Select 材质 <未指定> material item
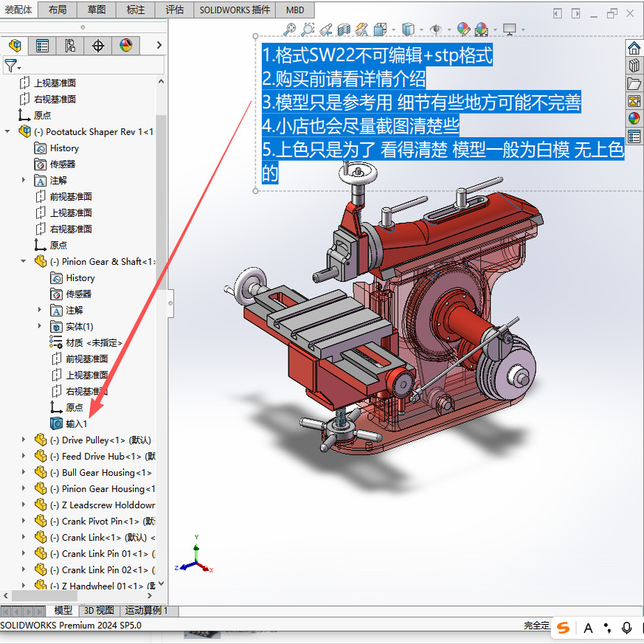 tap(86, 342)
